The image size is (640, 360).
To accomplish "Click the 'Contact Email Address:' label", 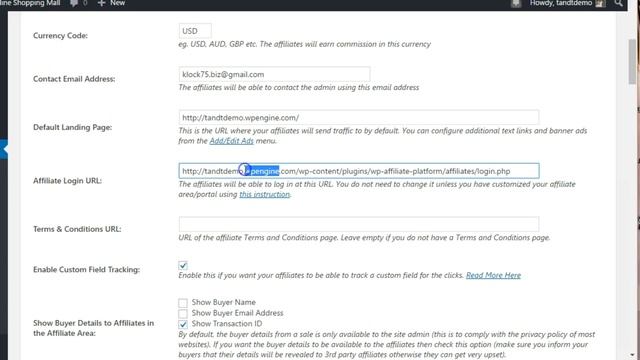I will click(74, 79).
